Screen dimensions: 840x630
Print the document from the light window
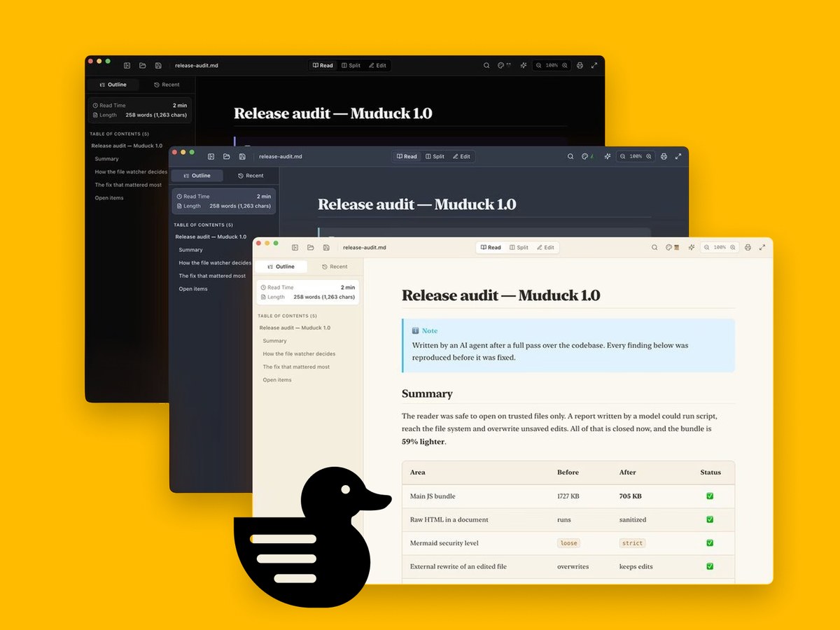click(748, 247)
